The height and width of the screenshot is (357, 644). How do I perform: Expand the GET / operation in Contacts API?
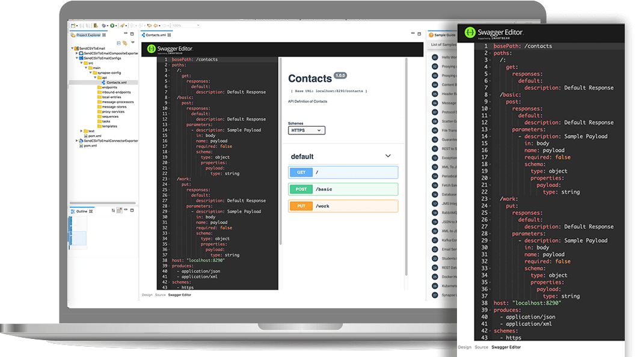tap(343, 172)
